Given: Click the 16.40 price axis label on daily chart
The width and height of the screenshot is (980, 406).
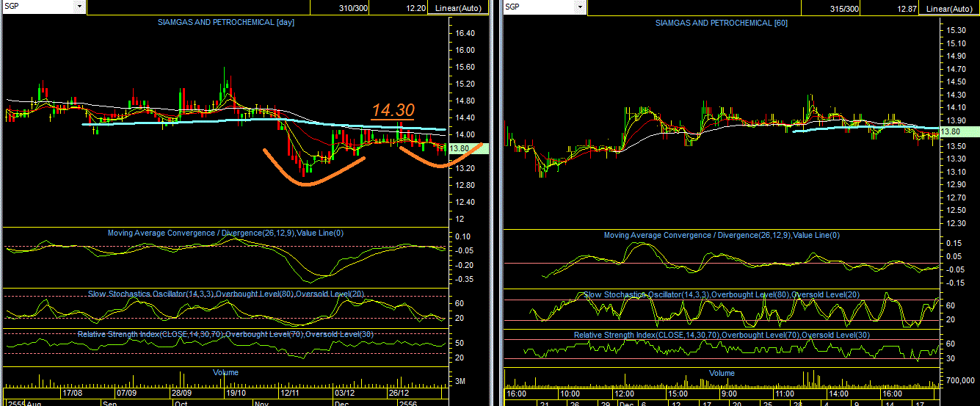Looking at the screenshot, I should click(466, 34).
